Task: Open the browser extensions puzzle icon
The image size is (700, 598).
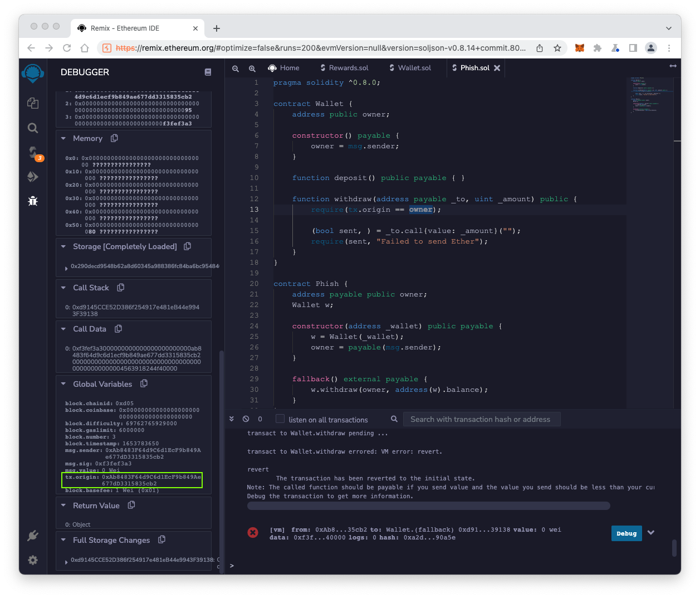Action: click(x=598, y=48)
